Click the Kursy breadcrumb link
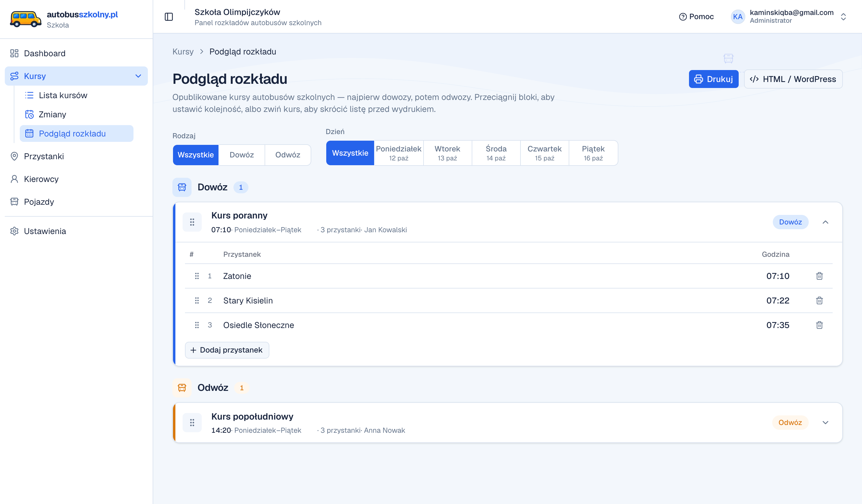 (183, 52)
